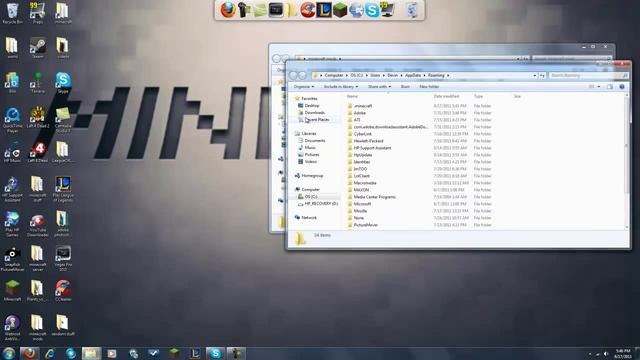Image resolution: width=640 pixels, height=360 pixels.
Task: Open Minecraft desktop shortcut
Action: pyautogui.click(x=12, y=291)
